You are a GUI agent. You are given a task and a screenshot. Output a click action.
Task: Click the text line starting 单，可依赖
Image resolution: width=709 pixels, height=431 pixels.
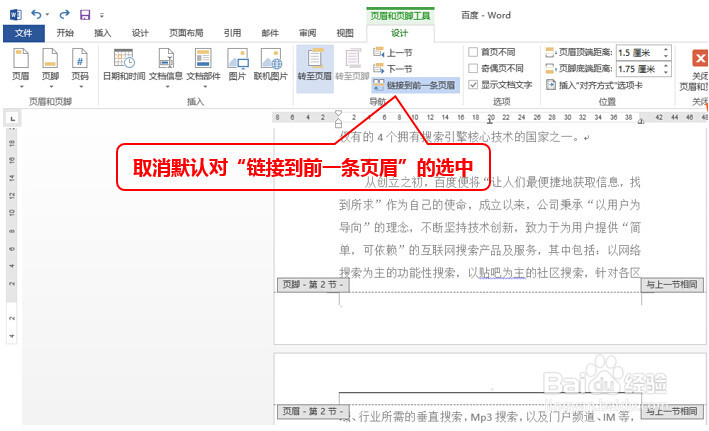point(490,250)
